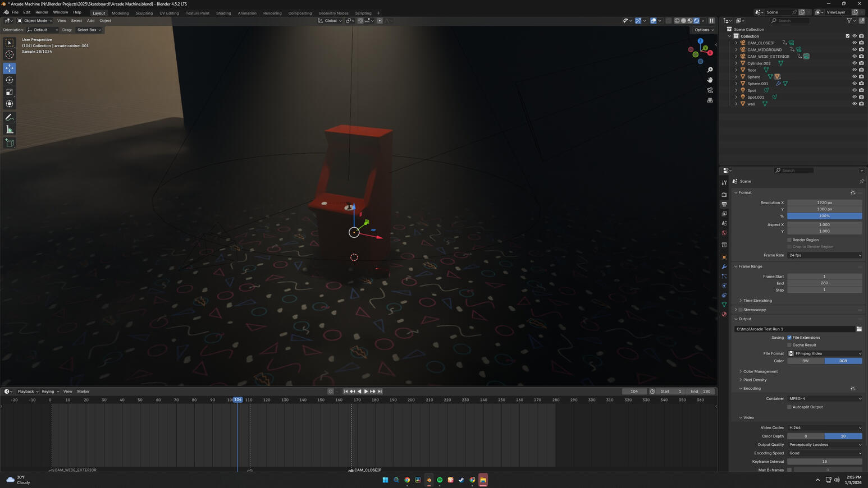The height and width of the screenshot is (488, 868).
Task: Open the File menu
Action: coord(15,12)
